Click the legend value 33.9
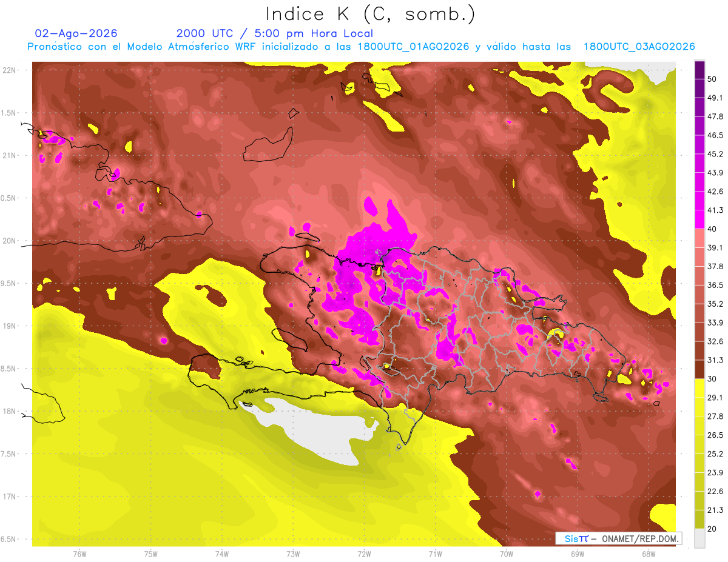This screenshot has width=728, height=562. click(715, 323)
